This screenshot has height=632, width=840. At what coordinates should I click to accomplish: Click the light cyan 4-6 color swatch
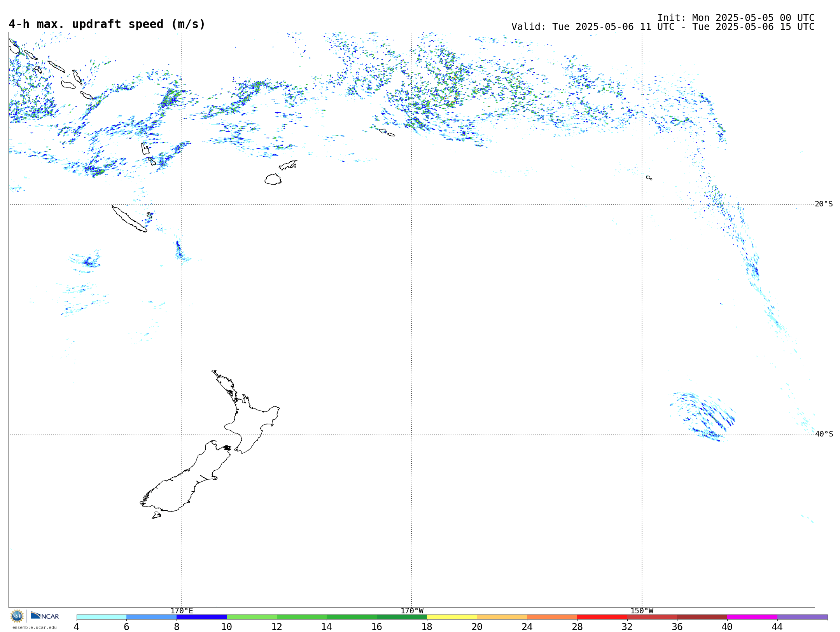(101, 617)
